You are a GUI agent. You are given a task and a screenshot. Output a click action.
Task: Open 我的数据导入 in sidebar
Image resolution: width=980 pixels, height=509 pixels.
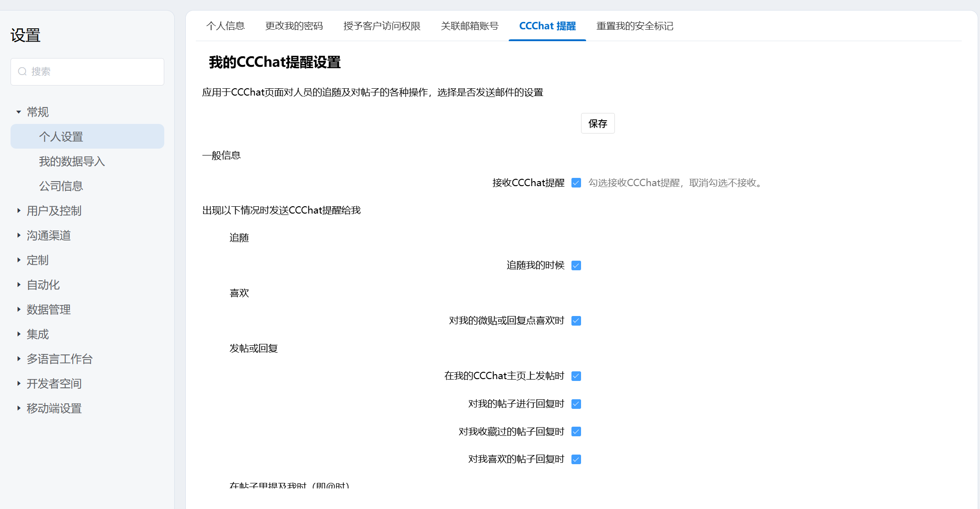[x=72, y=161]
